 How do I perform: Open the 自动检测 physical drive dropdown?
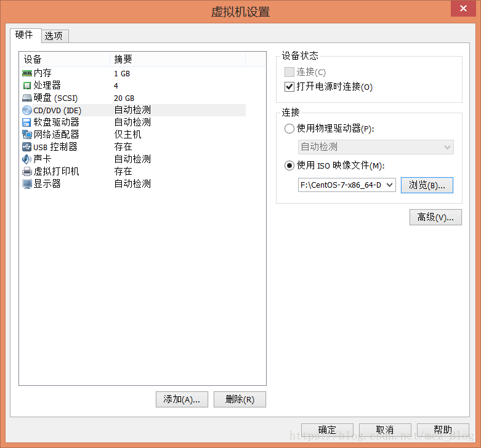coord(376,147)
